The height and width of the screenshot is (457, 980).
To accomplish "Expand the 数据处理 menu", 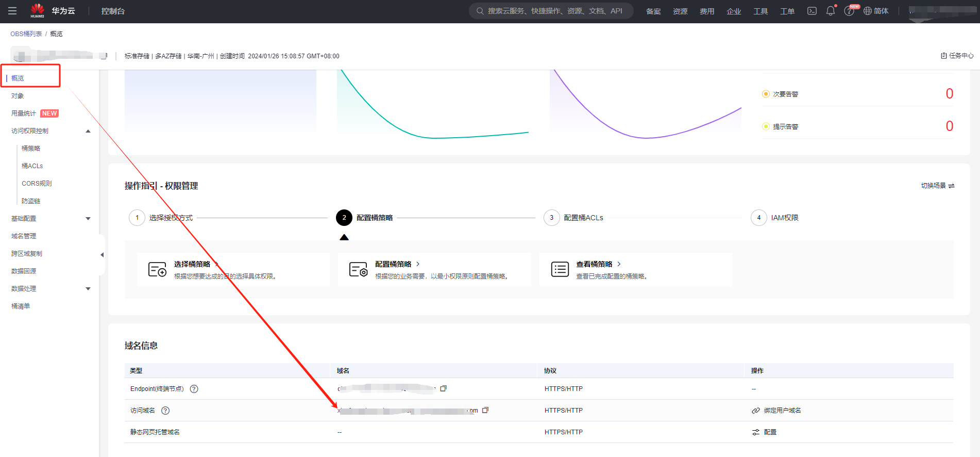I will tap(88, 289).
